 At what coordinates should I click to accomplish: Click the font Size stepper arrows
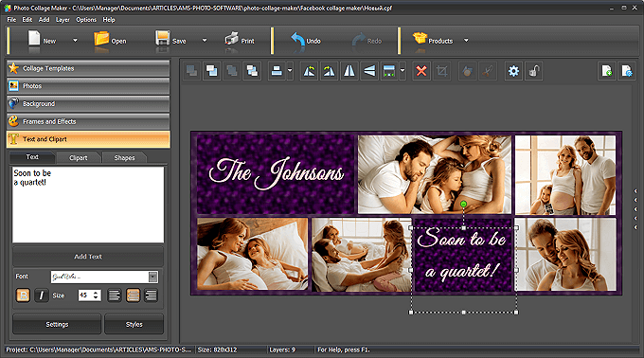click(96, 295)
